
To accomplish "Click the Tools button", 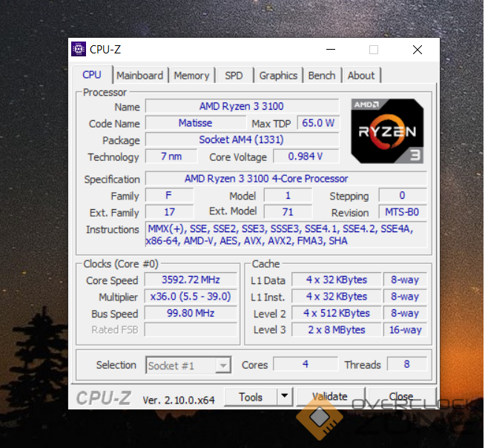I will (251, 397).
